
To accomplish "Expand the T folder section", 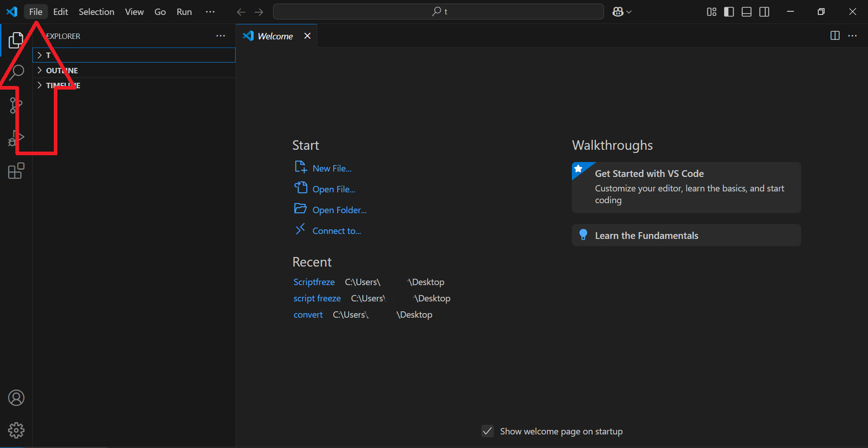I will coord(134,55).
